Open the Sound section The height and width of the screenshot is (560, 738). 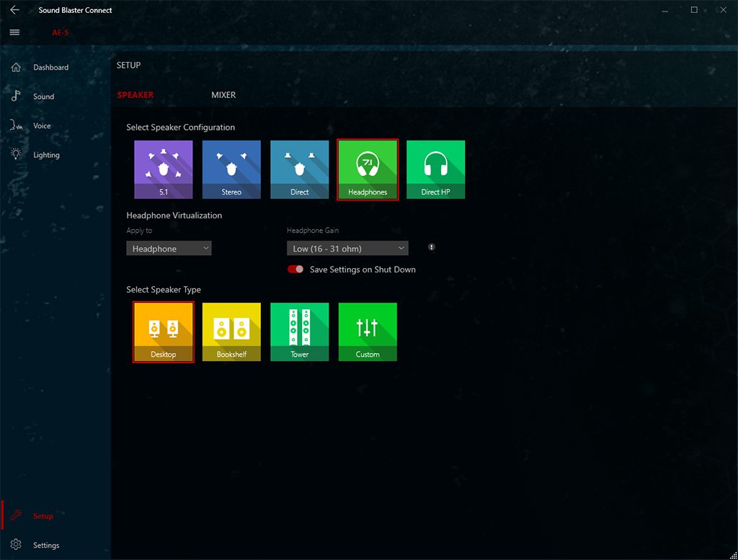pyautogui.click(x=43, y=97)
